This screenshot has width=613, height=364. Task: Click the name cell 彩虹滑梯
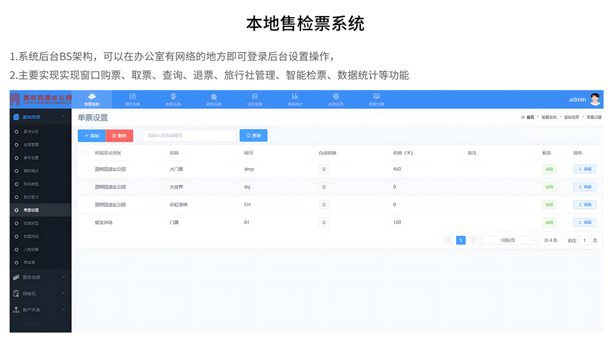pos(178,205)
